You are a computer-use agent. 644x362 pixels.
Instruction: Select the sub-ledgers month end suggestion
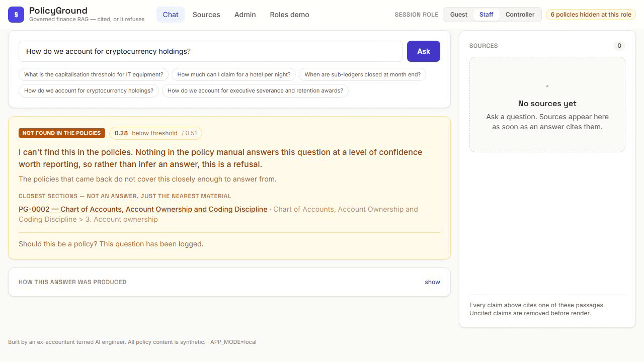point(363,74)
